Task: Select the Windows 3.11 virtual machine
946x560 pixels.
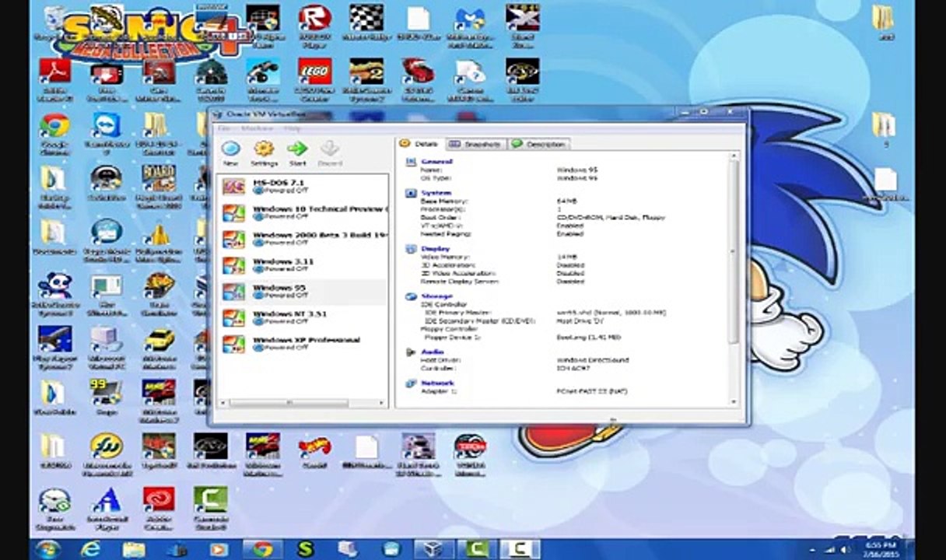Action: [x=302, y=265]
